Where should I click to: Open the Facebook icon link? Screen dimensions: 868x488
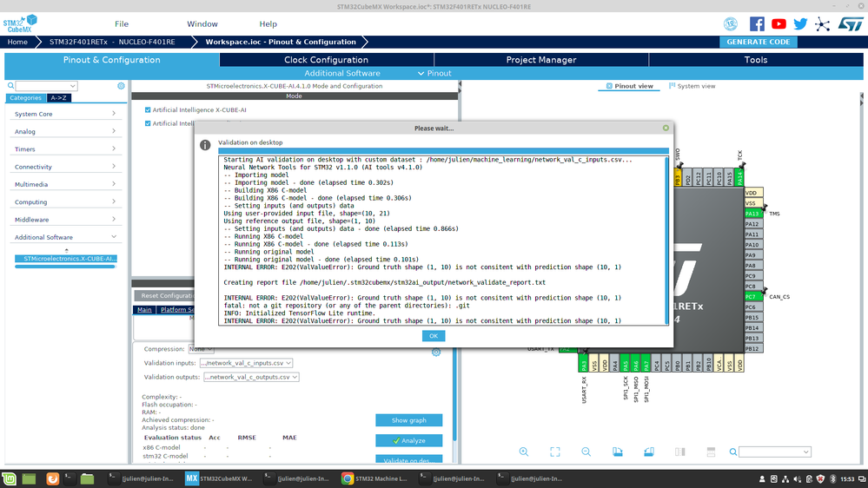tap(757, 23)
